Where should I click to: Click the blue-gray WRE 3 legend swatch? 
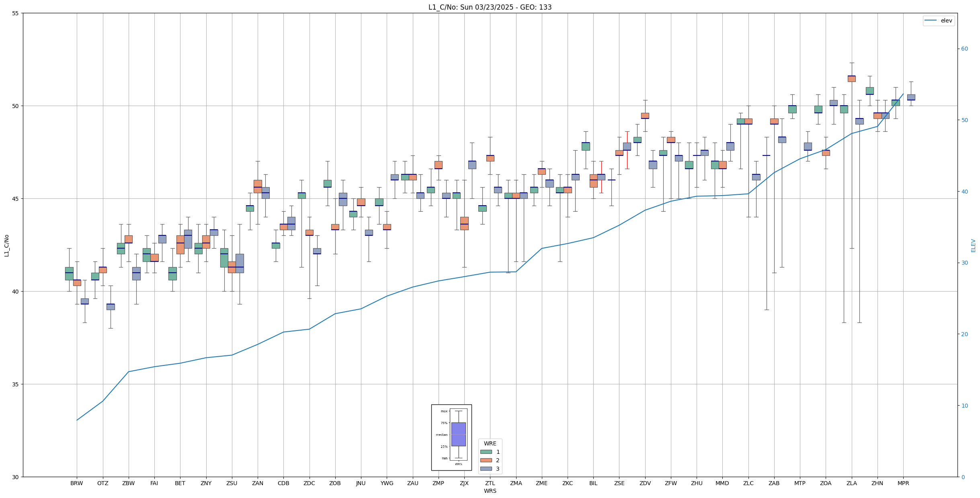[486, 469]
